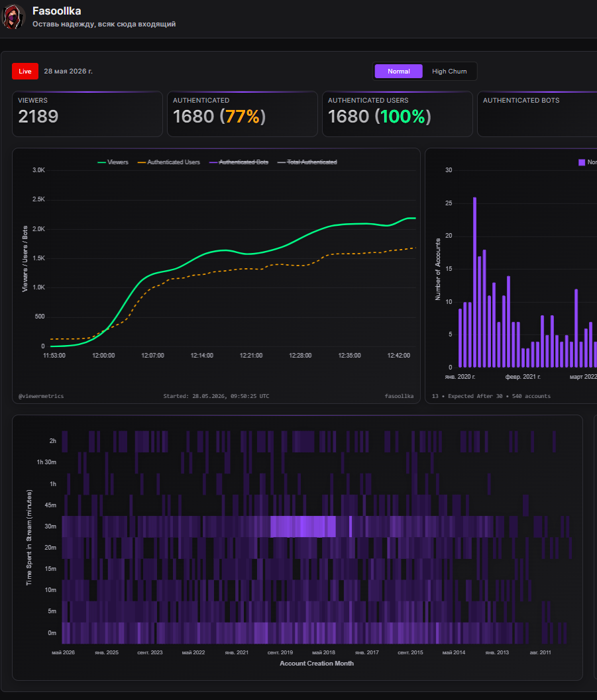Click the @viewermetrics watermark text

click(x=41, y=396)
